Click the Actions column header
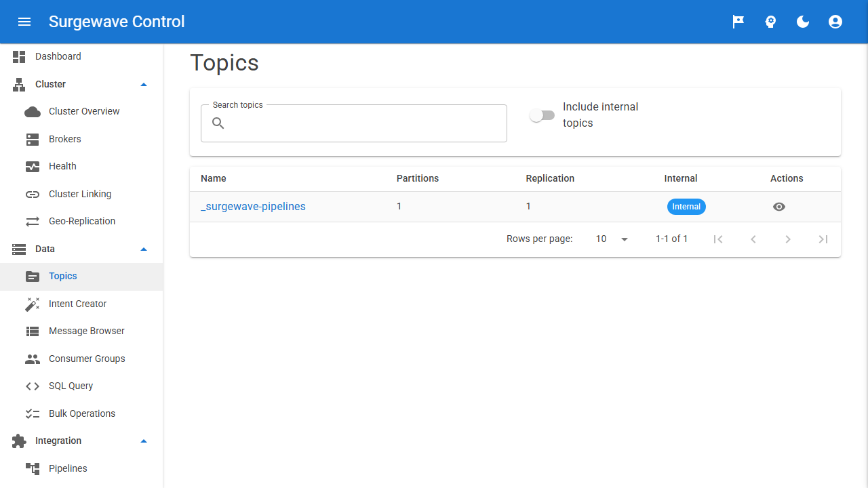 tap(787, 179)
